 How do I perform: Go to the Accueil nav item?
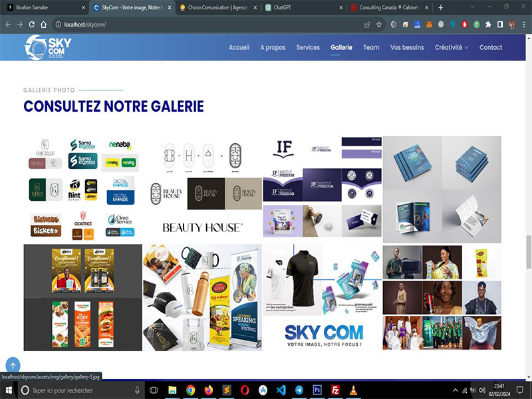coord(239,47)
